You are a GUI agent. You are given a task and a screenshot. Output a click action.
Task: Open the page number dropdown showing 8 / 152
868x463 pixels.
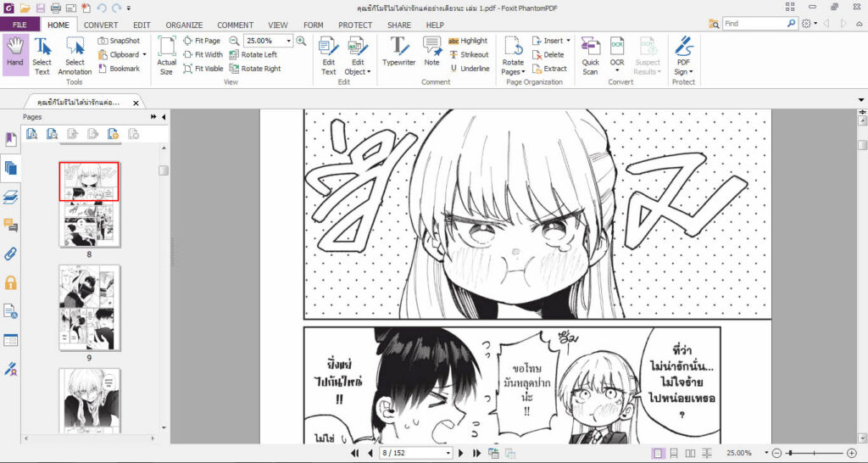coord(448,453)
